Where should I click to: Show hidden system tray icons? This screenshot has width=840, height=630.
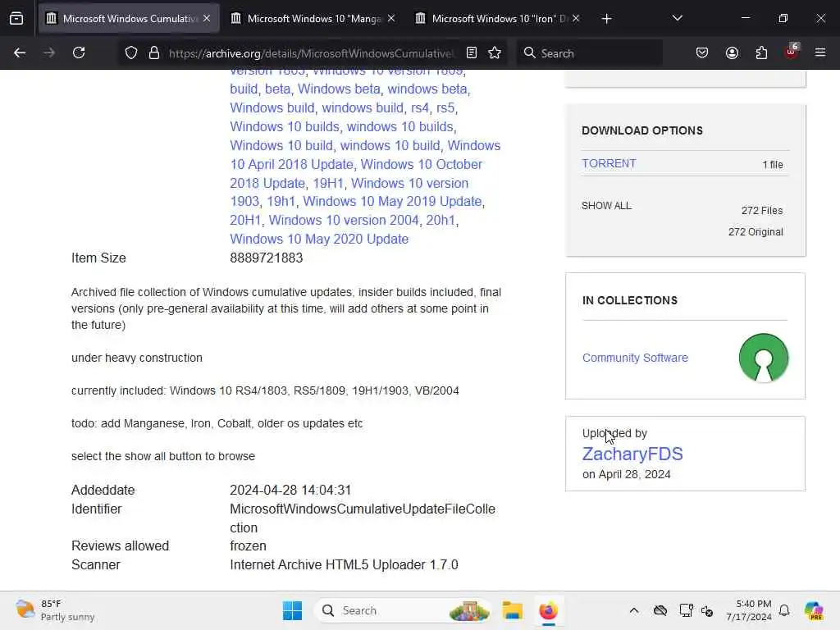[x=634, y=610]
